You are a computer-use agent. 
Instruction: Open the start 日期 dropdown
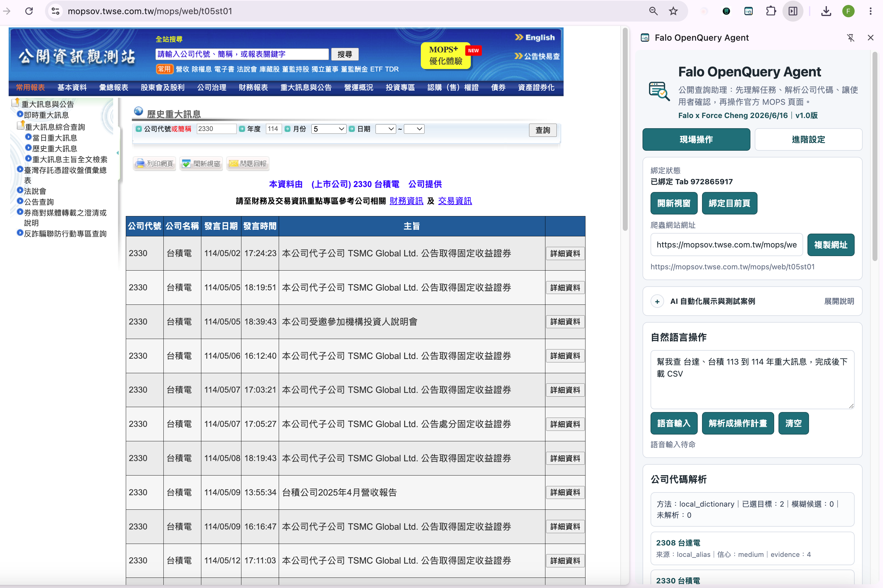[x=386, y=129]
